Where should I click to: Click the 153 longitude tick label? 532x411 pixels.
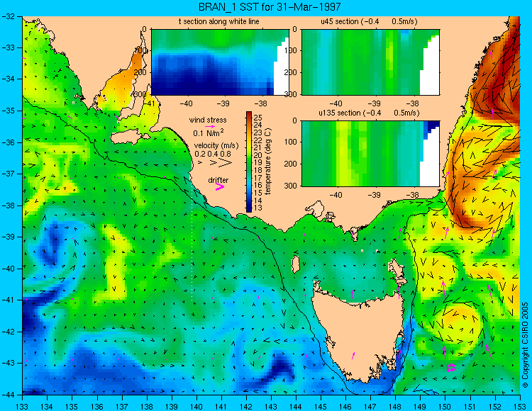[x=520, y=407]
